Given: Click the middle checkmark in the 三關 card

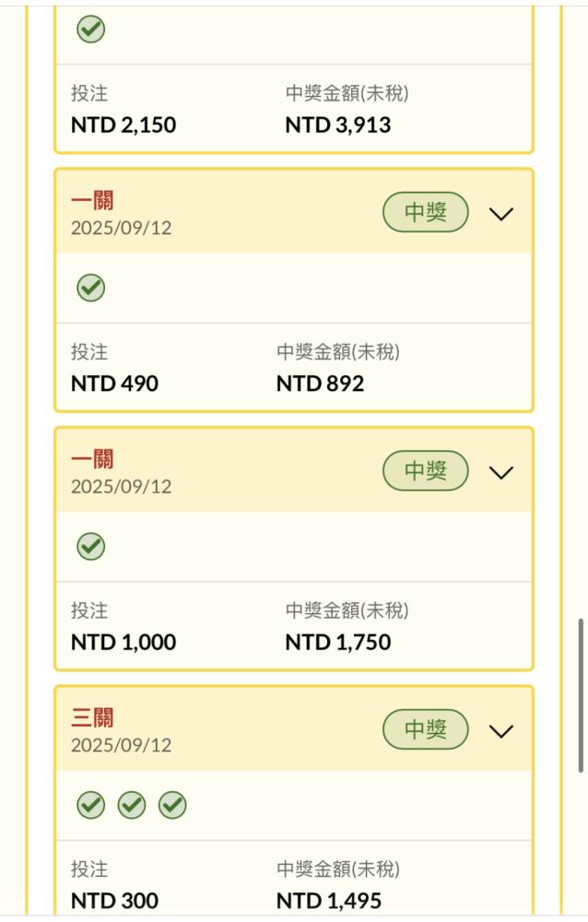Looking at the screenshot, I should [x=132, y=805].
